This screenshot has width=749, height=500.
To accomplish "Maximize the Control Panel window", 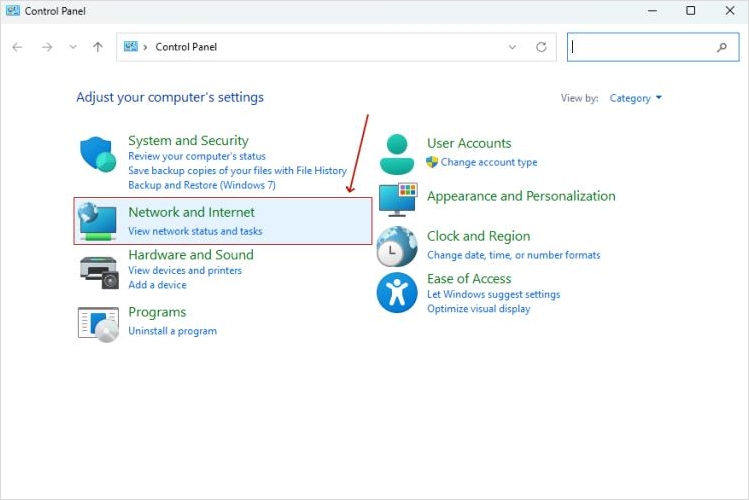I will click(691, 11).
